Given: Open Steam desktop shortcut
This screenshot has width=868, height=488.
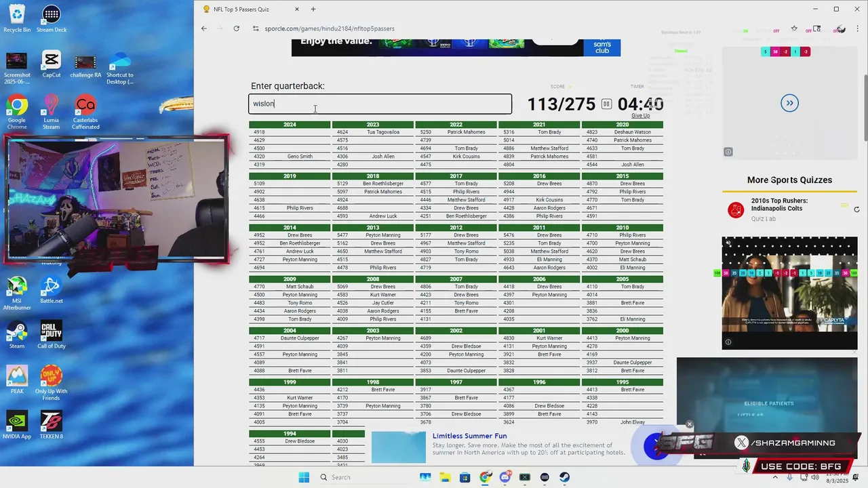Looking at the screenshot, I should tap(17, 335).
